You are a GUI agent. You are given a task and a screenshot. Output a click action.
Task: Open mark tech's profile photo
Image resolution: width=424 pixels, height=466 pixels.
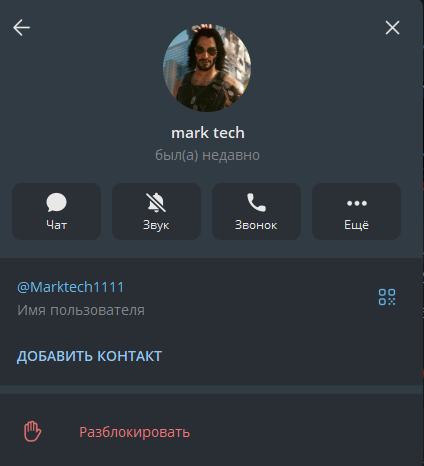click(x=207, y=68)
